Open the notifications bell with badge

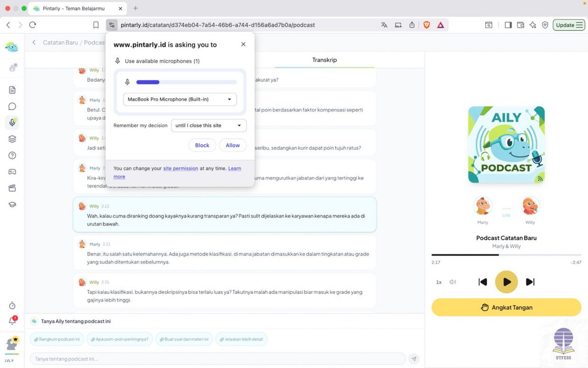[x=12, y=321]
